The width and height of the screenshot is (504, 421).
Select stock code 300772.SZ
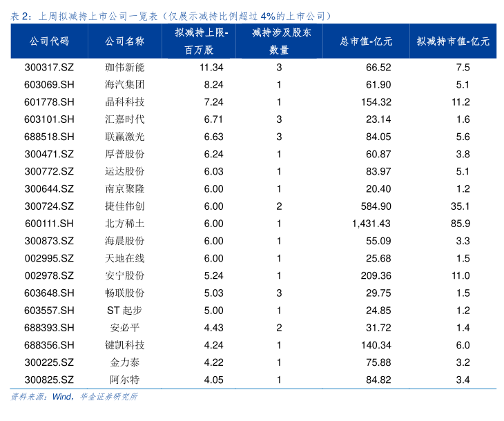pyautogui.click(x=49, y=172)
